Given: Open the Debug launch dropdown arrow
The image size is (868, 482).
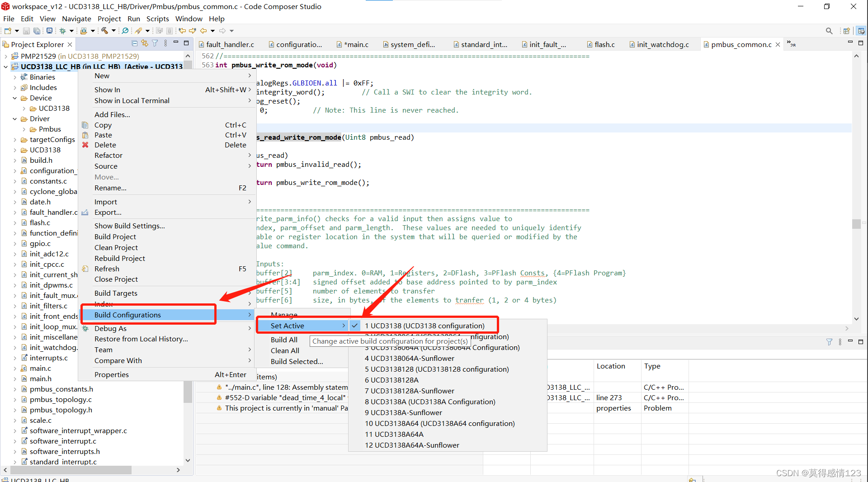Looking at the screenshot, I should [71, 31].
